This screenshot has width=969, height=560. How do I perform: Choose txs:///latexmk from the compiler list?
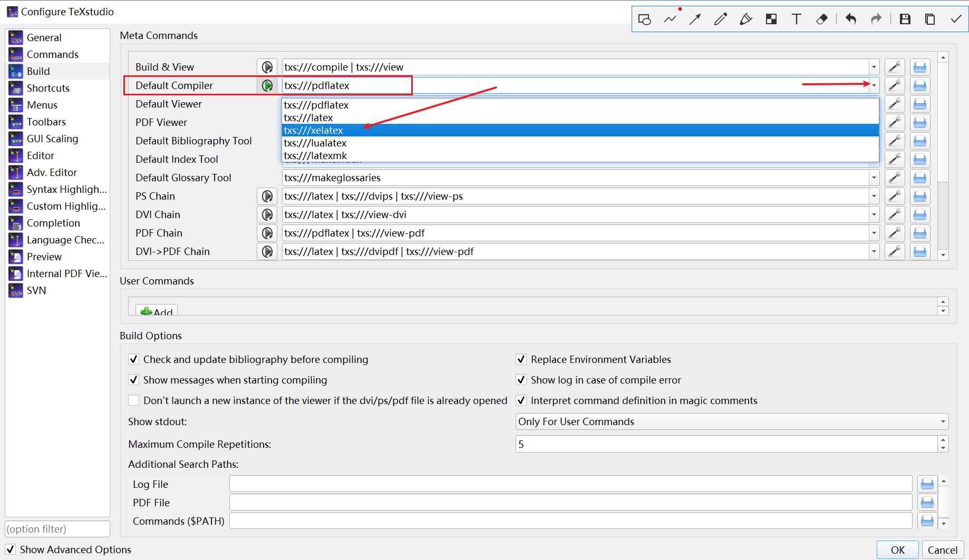pyautogui.click(x=580, y=155)
